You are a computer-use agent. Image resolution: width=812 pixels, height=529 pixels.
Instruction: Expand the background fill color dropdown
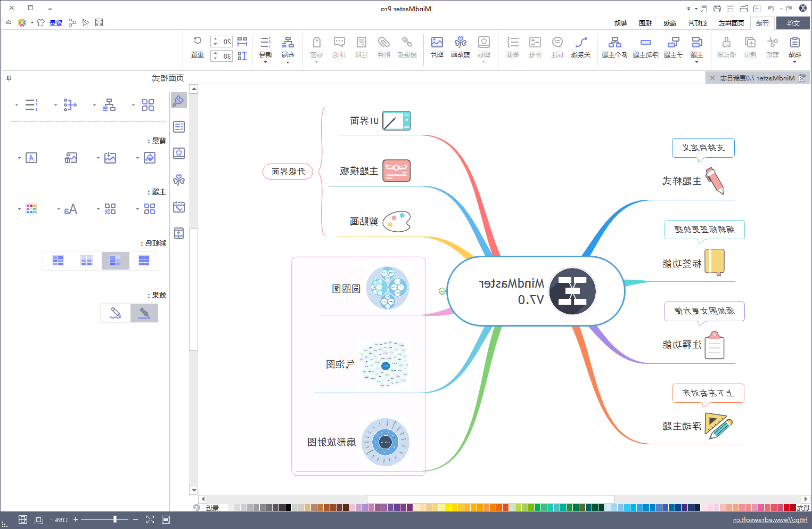(x=137, y=158)
